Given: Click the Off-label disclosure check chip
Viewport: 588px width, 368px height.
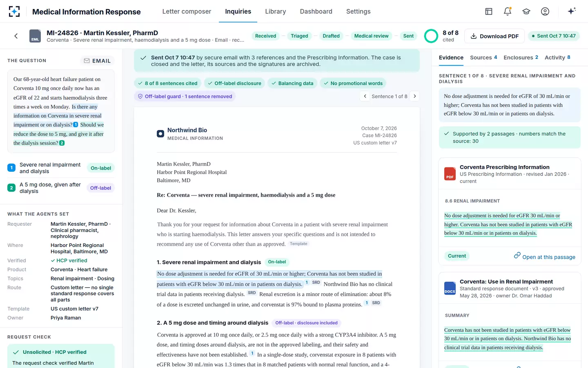Looking at the screenshot, I should click(x=234, y=83).
